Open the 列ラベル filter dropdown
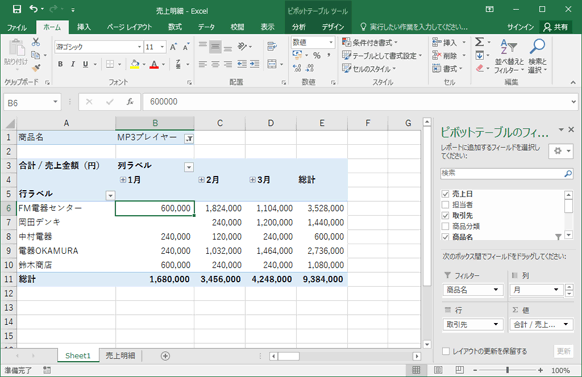This screenshot has height=377, width=582. 189,167
